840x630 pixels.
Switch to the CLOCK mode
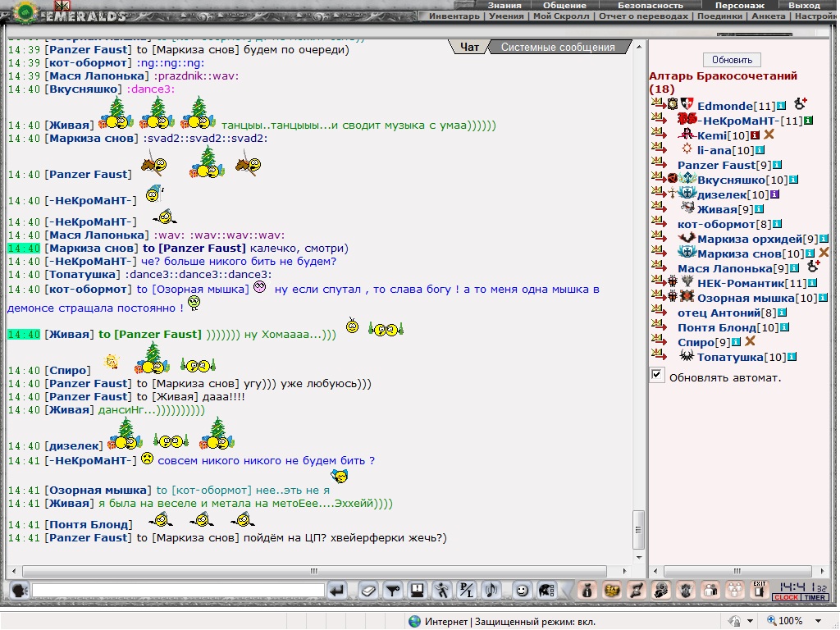point(786,597)
